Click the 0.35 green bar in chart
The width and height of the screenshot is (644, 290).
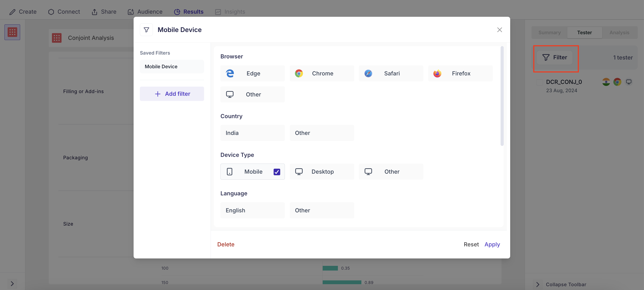(330, 268)
